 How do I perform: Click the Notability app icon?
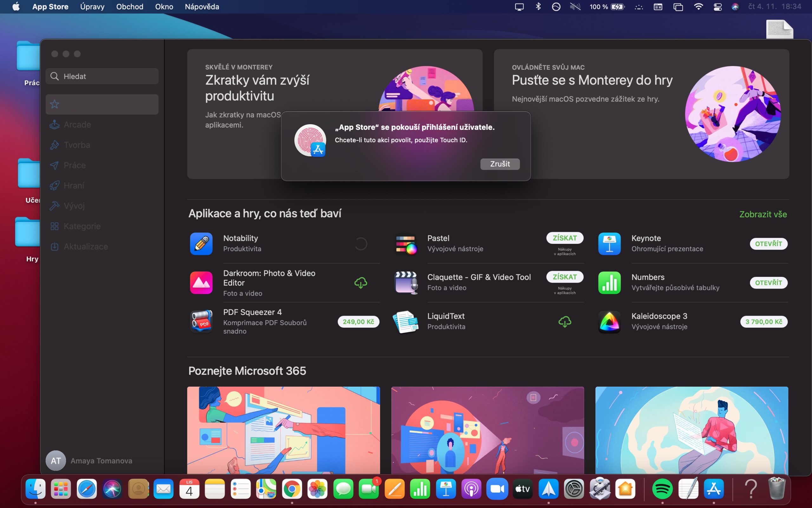[201, 244]
